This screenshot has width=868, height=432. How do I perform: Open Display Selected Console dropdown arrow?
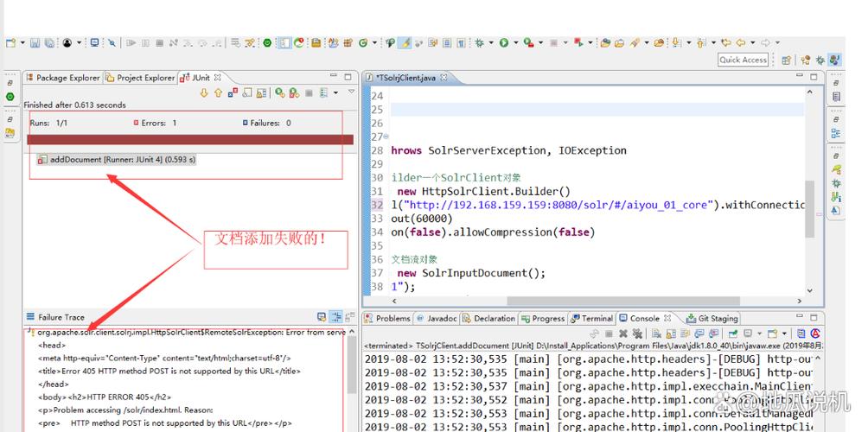pos(759,334)
